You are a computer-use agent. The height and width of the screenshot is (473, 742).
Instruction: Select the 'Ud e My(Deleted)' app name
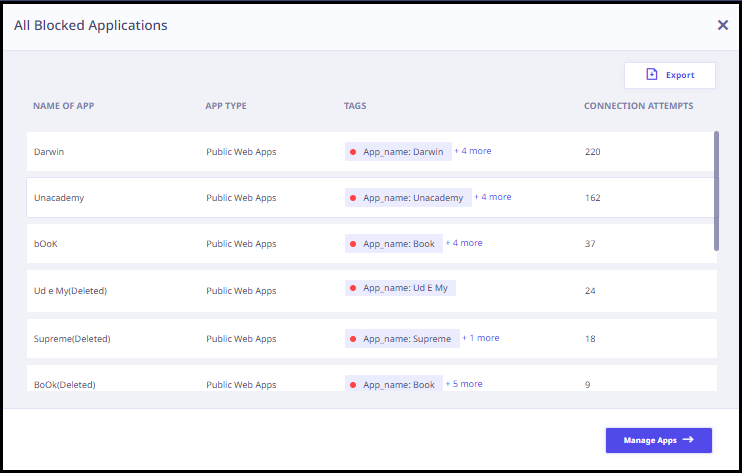(70, 291)
